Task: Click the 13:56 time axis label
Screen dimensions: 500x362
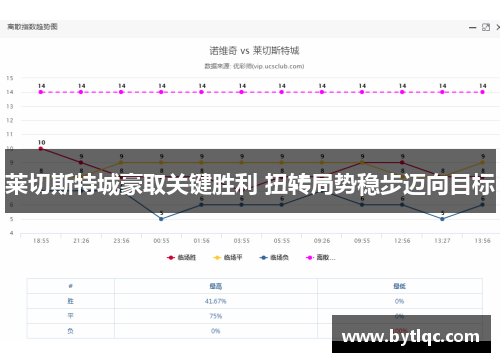Action: coord(482,241)
